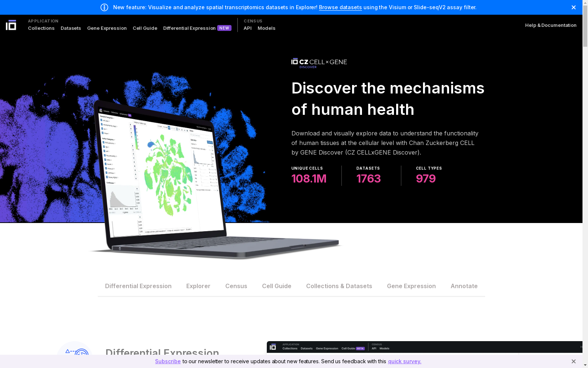Open the Collections page

[x=41, y=28]
